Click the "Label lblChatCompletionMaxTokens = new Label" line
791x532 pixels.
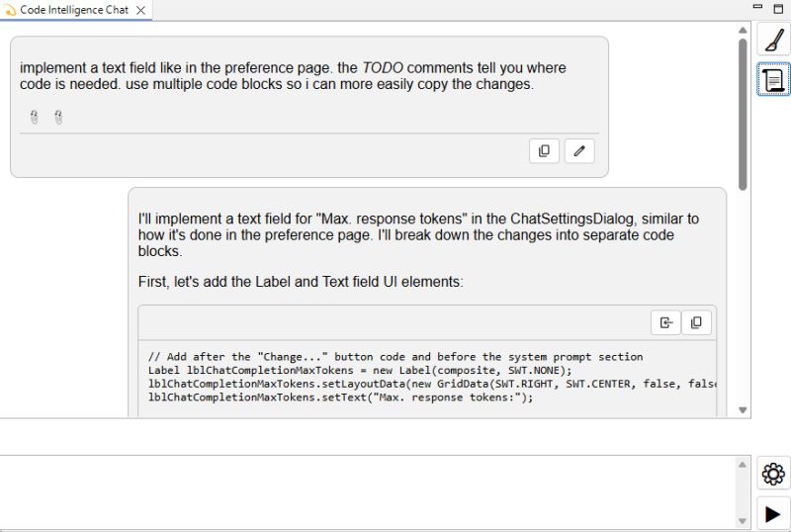coord(360,371)
